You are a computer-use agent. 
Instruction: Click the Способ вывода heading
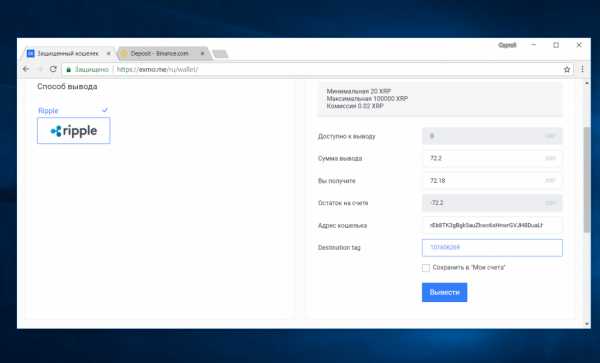[x=67, y=86]
